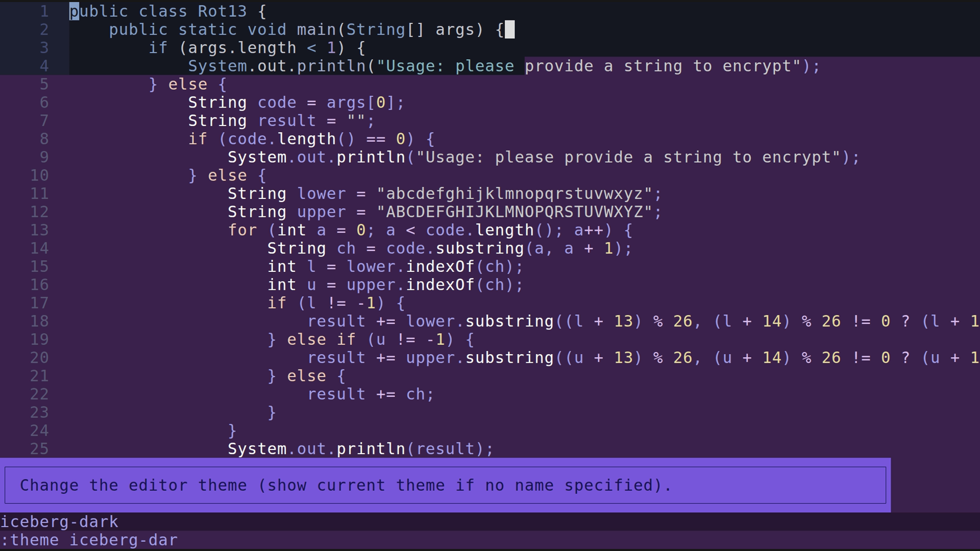The height and width of the screenshot is (551, 980).
Task: Click code.length() condition on line 8
Action: [288, 138]
